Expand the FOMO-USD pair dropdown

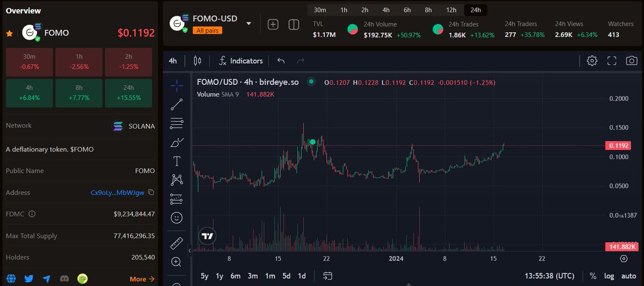tap(248, 24)
